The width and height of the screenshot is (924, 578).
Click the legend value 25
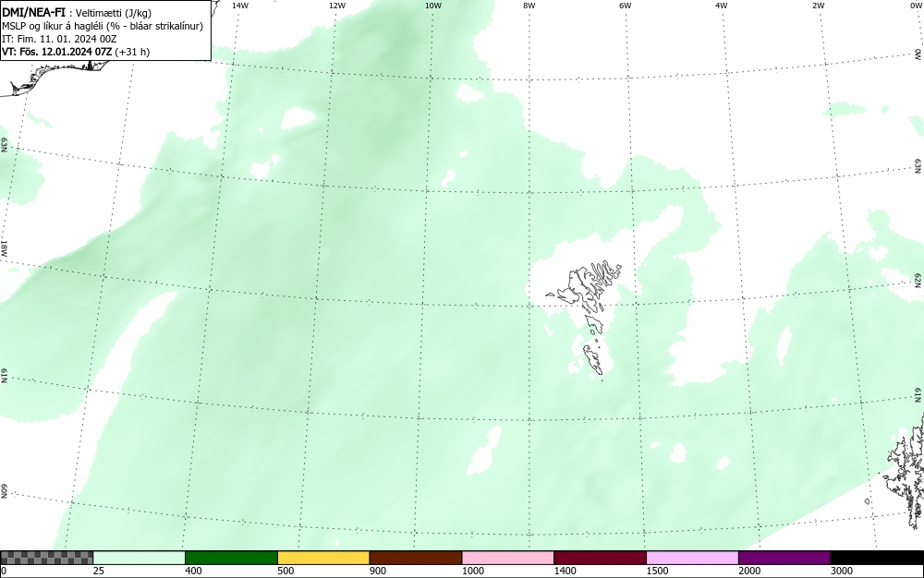100,571
